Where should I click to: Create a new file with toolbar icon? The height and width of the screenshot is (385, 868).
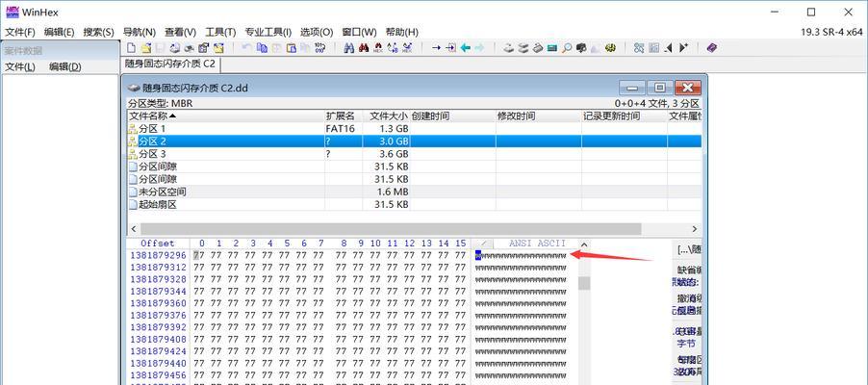point(131,47)
